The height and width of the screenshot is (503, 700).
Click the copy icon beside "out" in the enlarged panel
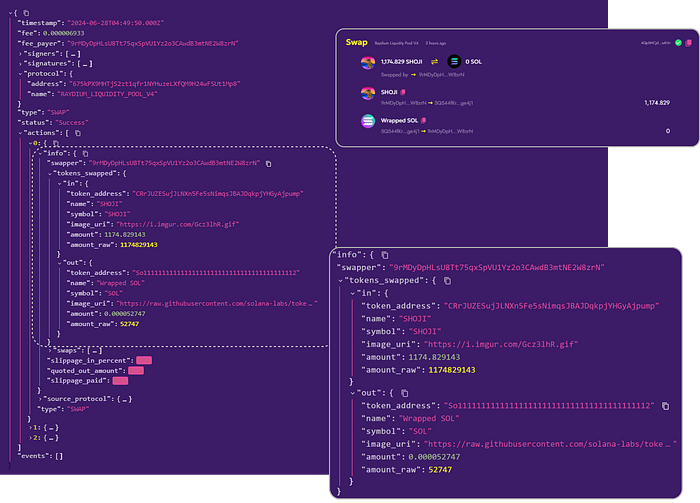point(404,393)
